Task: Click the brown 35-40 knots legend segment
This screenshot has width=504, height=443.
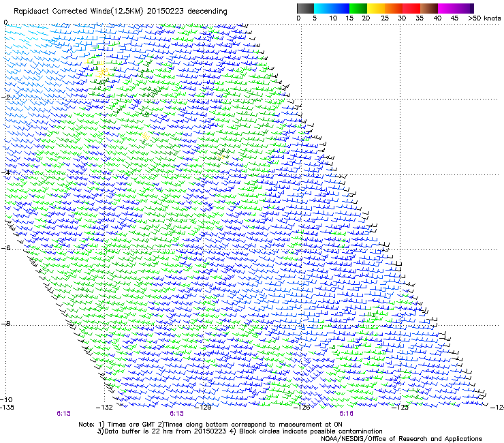Action: pyautogui.click(x=429, y=8)
